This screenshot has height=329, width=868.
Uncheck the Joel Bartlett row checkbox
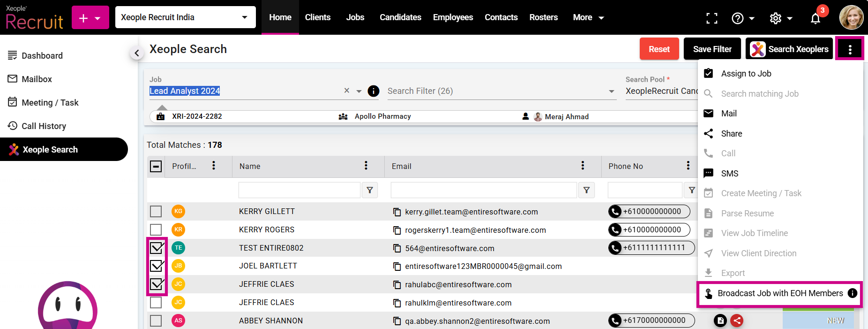157,266
